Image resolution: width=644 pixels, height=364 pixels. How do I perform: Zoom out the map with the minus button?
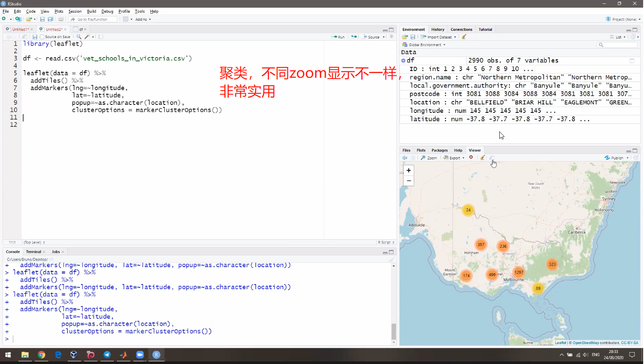point(409,181)
